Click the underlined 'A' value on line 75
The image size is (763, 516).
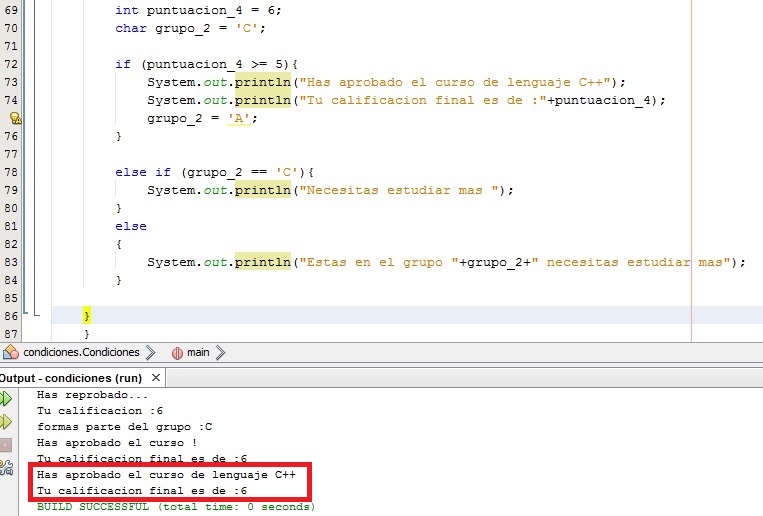240,118
